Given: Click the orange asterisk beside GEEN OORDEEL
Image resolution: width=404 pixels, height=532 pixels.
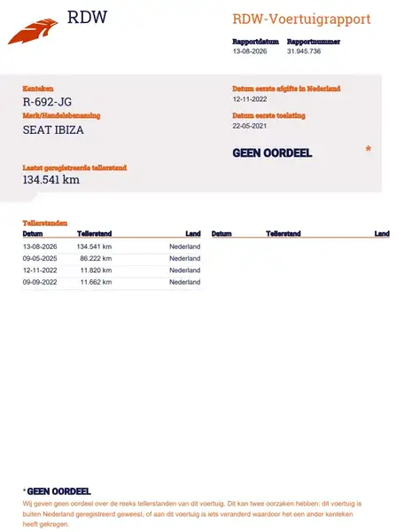Looking at the screenshot, I should coord(368,149).
